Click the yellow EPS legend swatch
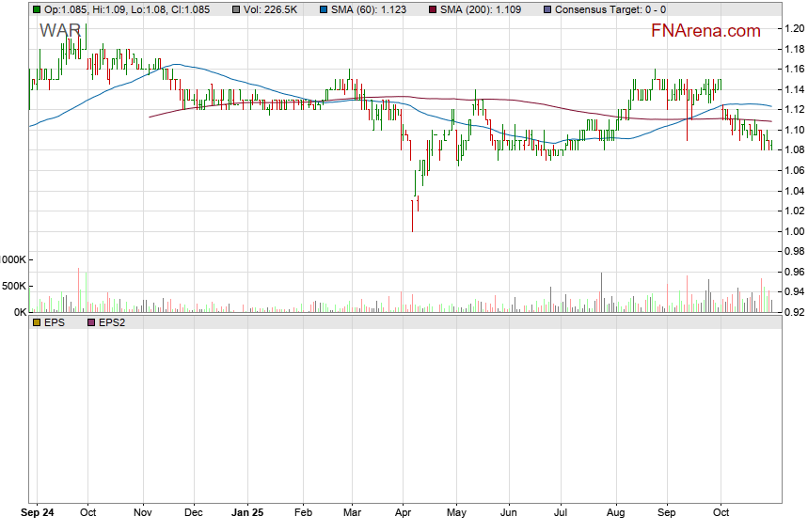808x532 pixels. pos(36,322)
